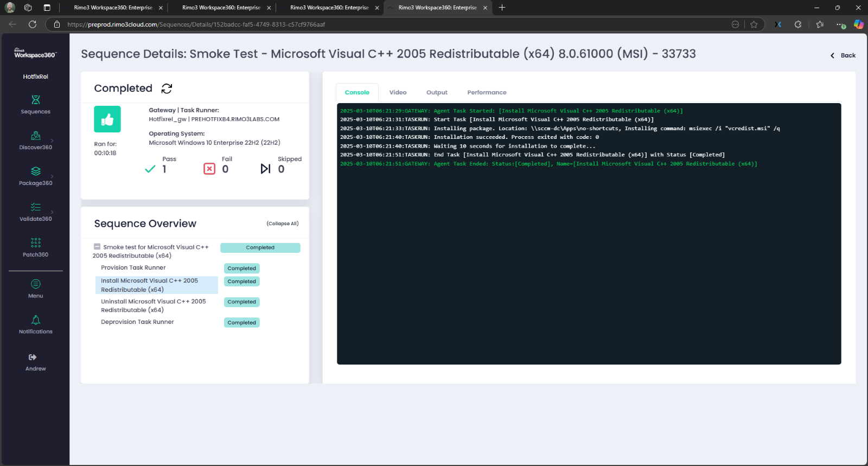Open the sidebar Menu icon
This screenshot has height=466, width=868.
36,285
